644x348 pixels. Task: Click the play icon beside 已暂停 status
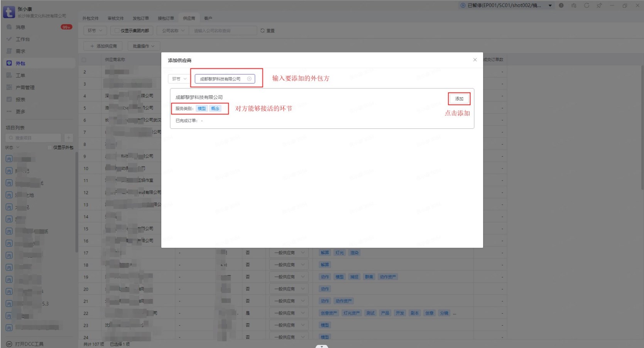(463, 5)
